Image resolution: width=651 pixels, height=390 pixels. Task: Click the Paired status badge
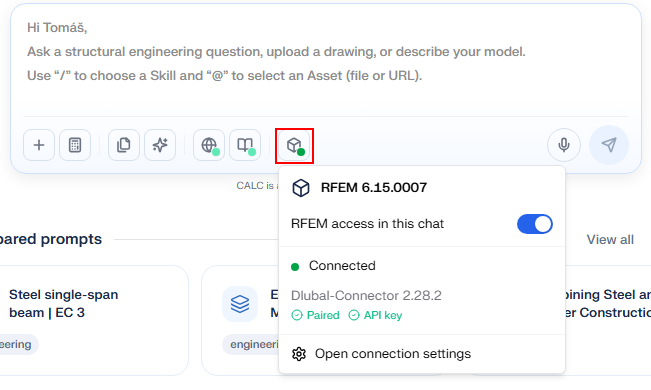click(316, 316)
